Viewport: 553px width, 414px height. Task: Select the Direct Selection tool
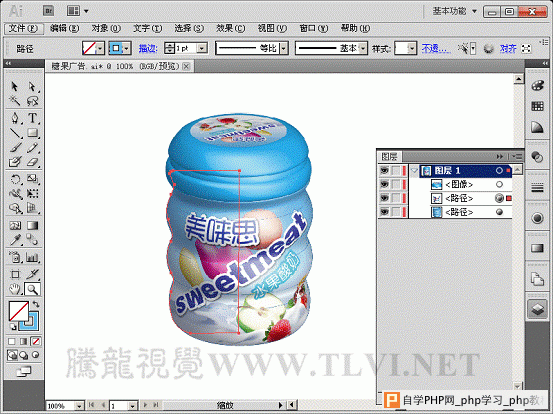pyautogui.click(x=32, y=86)
